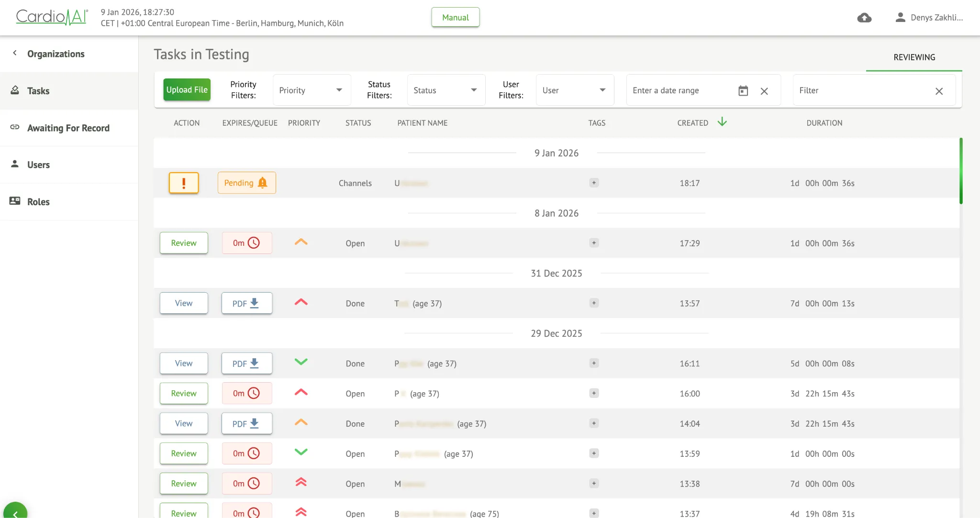The height and width of the screenshot is (518, 980).
Task: Open the Status filter dropdown
Action: tap(446, 90)
